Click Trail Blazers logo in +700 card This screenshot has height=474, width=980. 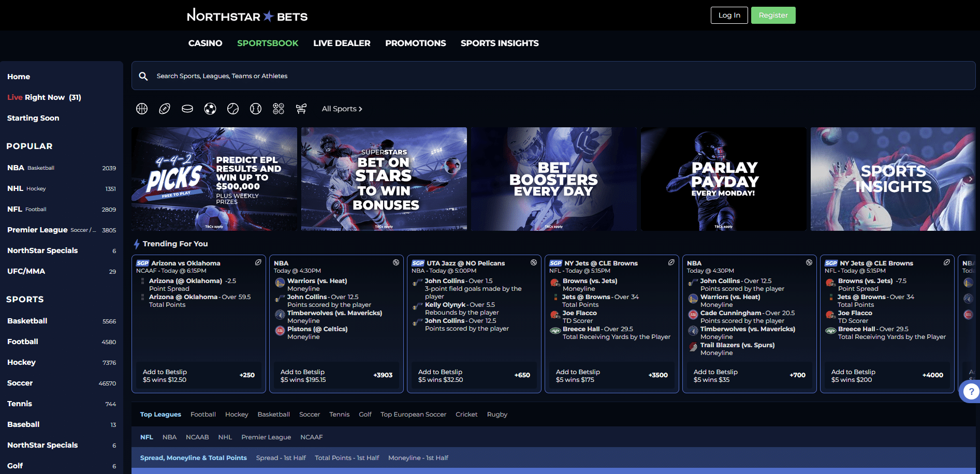(x=693, y=347)
